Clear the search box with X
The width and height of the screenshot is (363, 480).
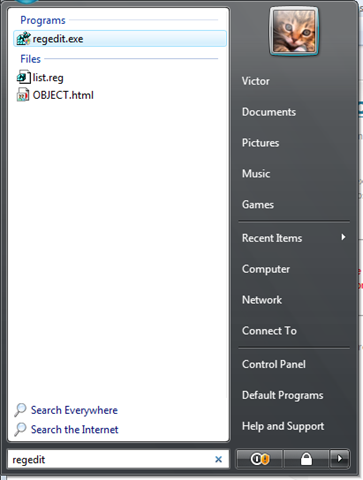219,459
